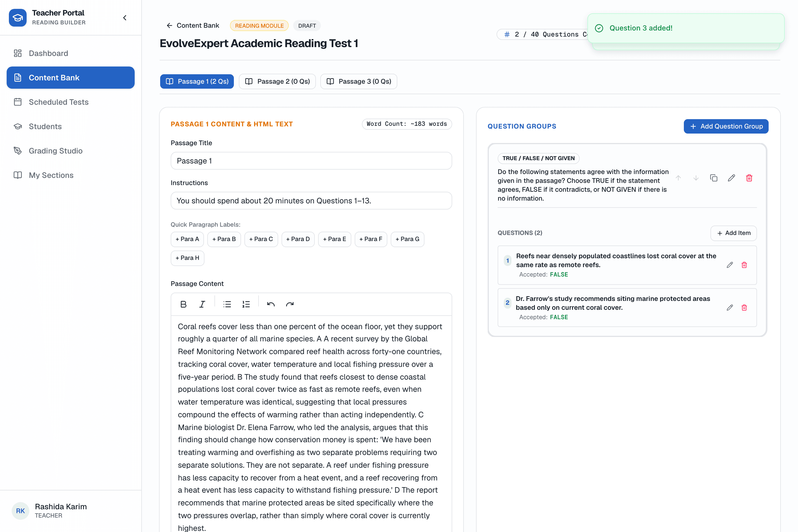This screenshot has width=798, height=532.
Task: Move the question group down
Action: point(696,178)
